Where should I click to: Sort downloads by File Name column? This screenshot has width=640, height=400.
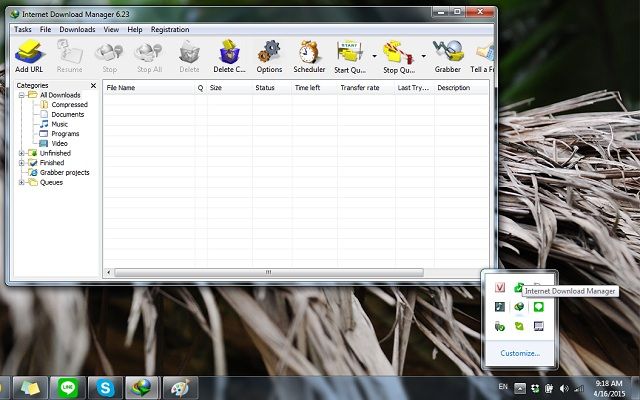pyautogui.click(x=148, y=88)
